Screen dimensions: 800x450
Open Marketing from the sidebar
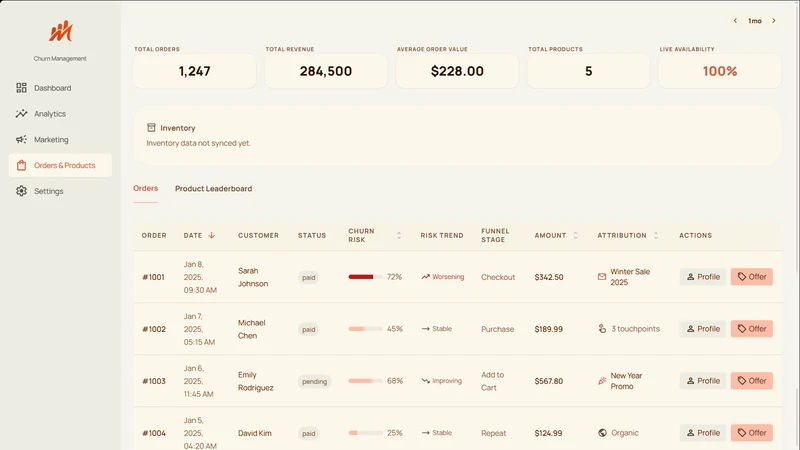pyautogui.click(x=60, y=139)
